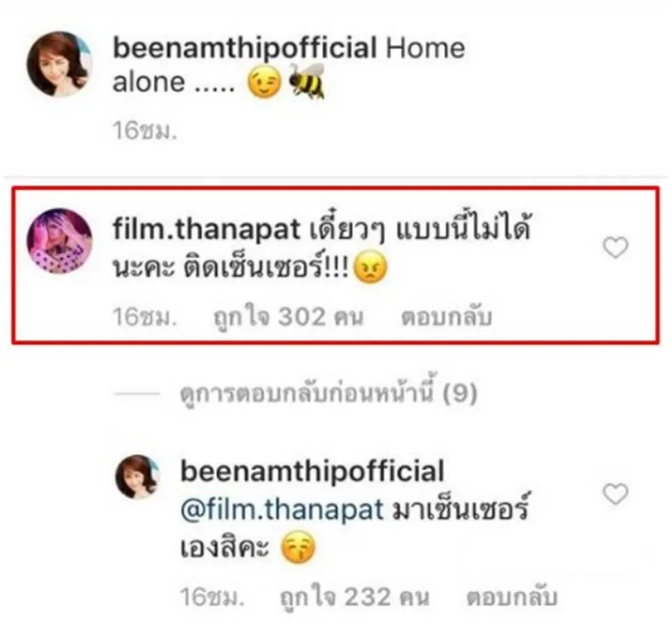Viewport: 672px width, 632px height.
Task: Open beenamthipofficial username in caption
Action: click(x=245, y=48)
